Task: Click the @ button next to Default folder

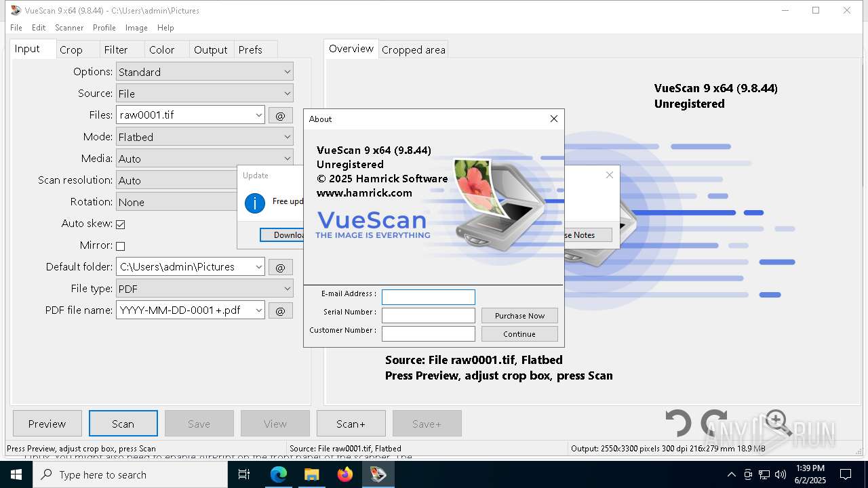Action: pos(280,267)
